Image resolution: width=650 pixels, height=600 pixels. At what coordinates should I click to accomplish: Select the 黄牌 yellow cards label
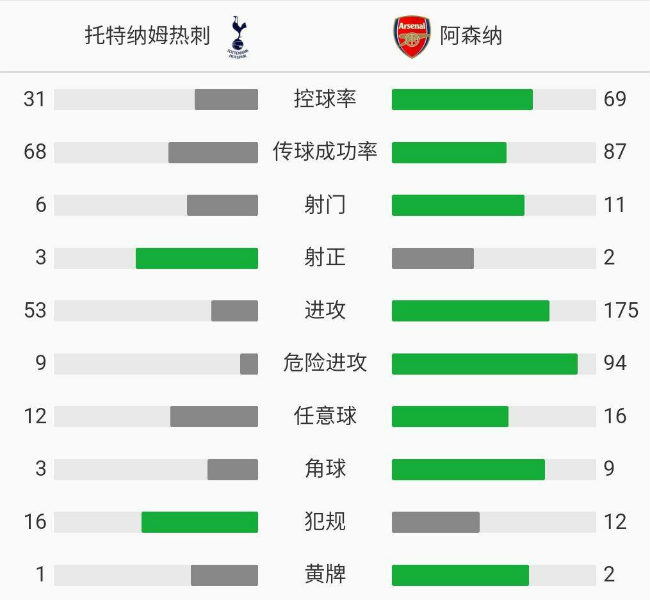tap(325, 575)
